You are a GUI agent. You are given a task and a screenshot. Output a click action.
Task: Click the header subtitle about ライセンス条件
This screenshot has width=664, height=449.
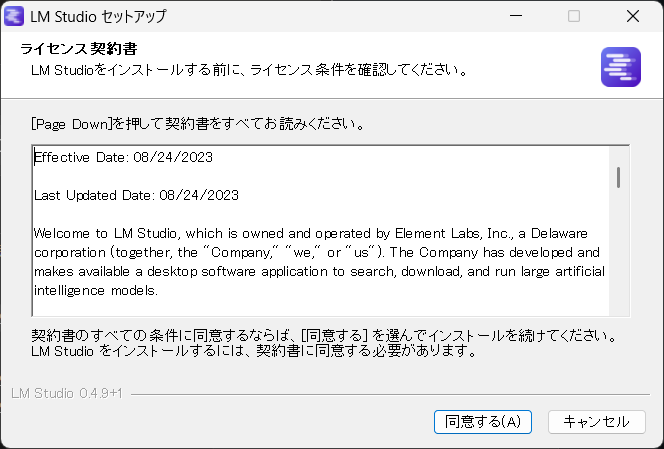[250, 71]
